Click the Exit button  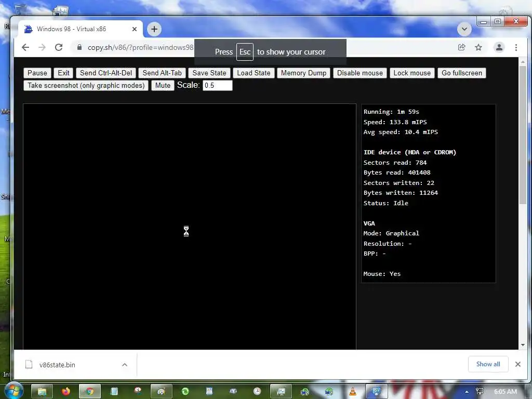pyautogui.click(x=63, y=73)
